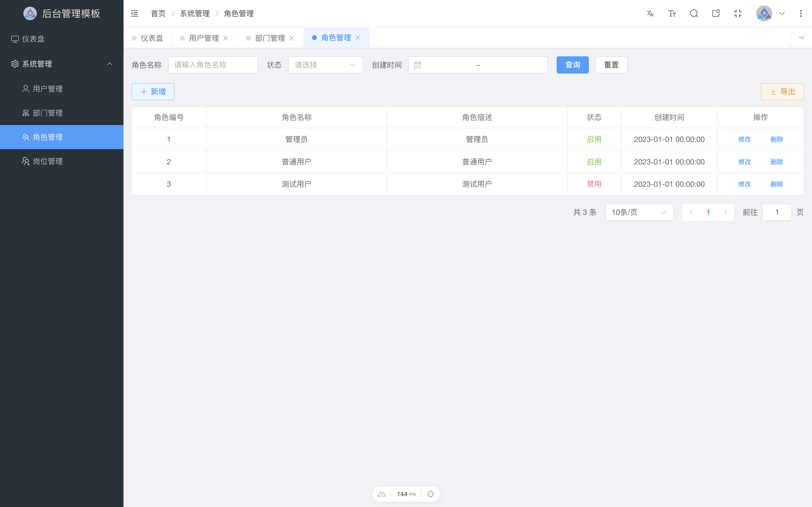Open the 状态 请选择 dropdown
Viewport: 812px width, 507px height.
click(x=325, y=65)
